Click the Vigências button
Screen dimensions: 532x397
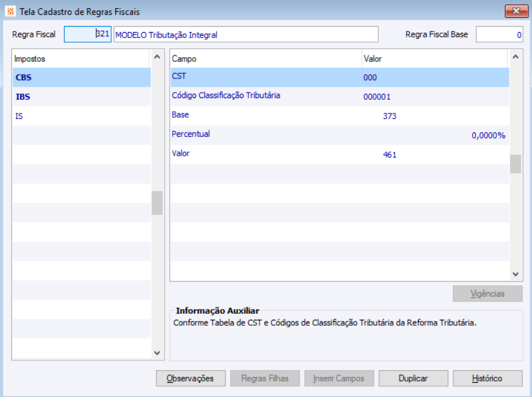(487, 294)
